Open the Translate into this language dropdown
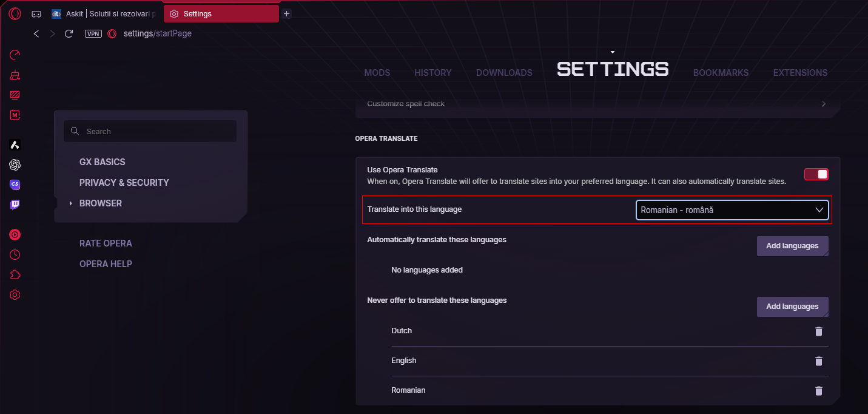The width and height of the screenshot is (868, 414). click(x=732, y=210)
